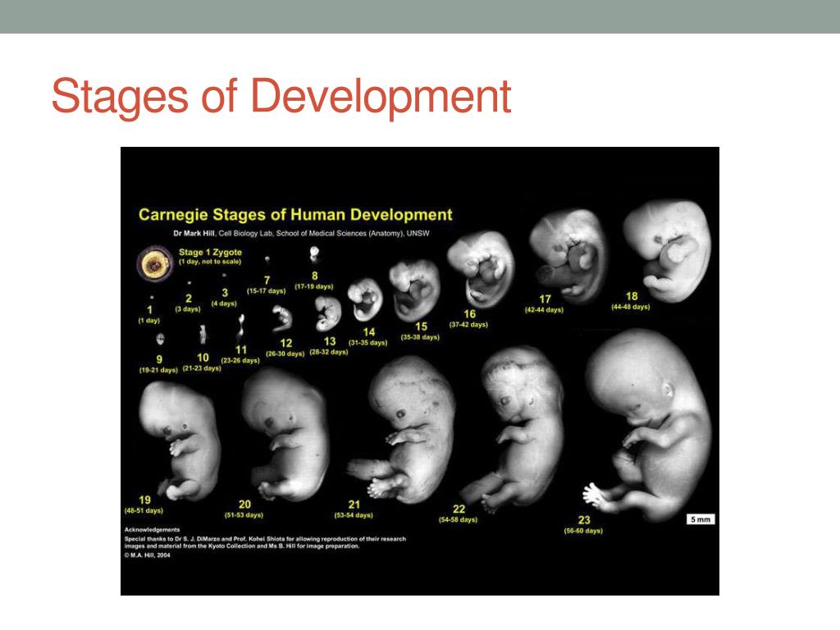This screenshot has height=630, width=840.
Task: Select the stage 12 embryo image
Action: [282, 318]
